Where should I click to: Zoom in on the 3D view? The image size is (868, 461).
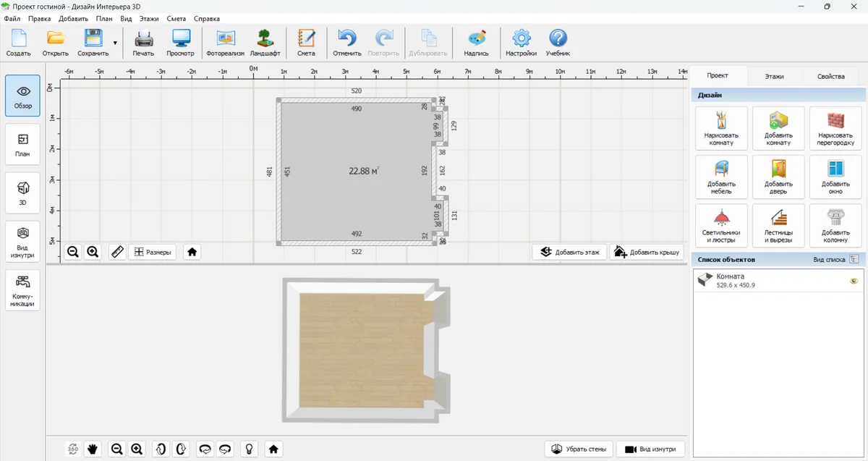click(137, 449)
